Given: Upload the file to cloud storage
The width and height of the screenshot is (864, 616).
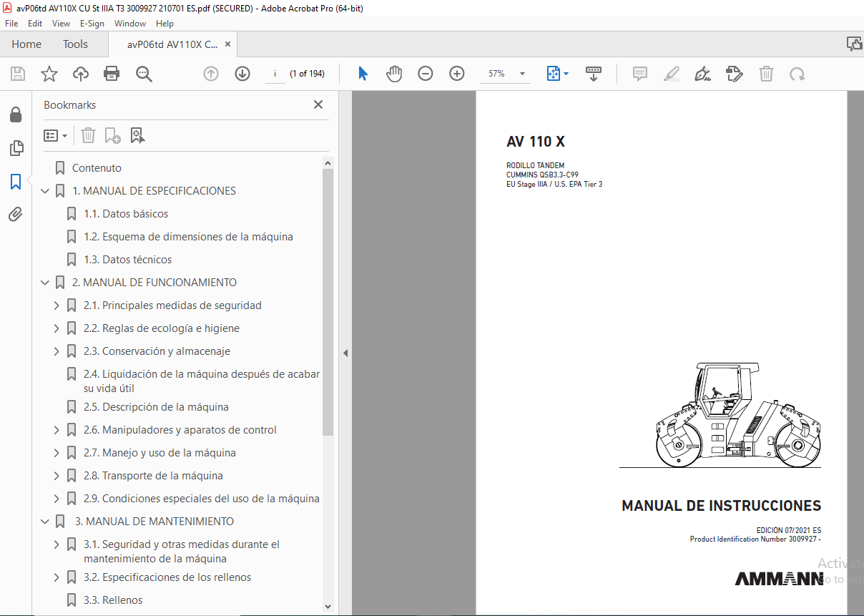Looking at the screenshot, I should point(81,74).
